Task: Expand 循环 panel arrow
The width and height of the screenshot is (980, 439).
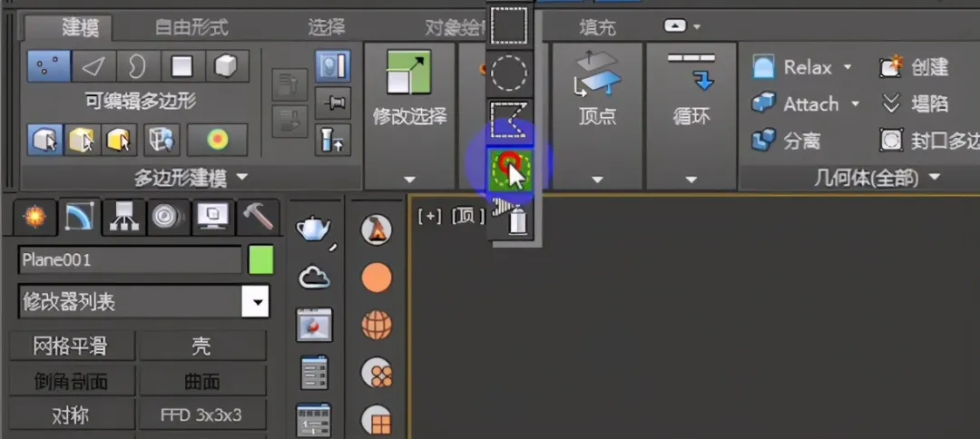Action: tap(691, 180)
